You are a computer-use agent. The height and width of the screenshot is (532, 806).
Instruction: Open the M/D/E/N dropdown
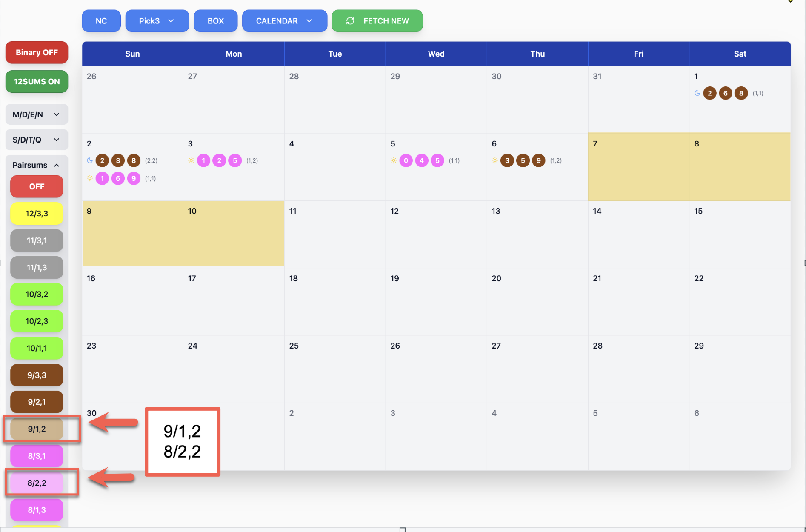tap(37, 114)
